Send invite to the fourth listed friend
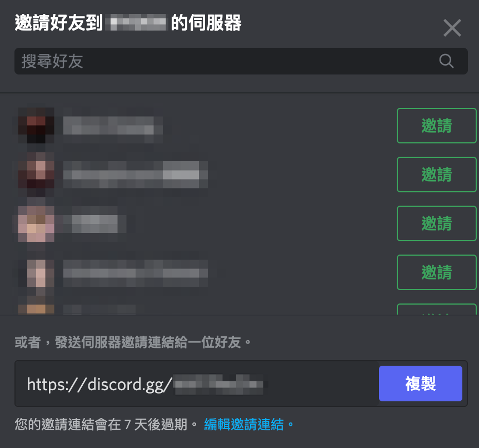 click(x=437, y=272)
